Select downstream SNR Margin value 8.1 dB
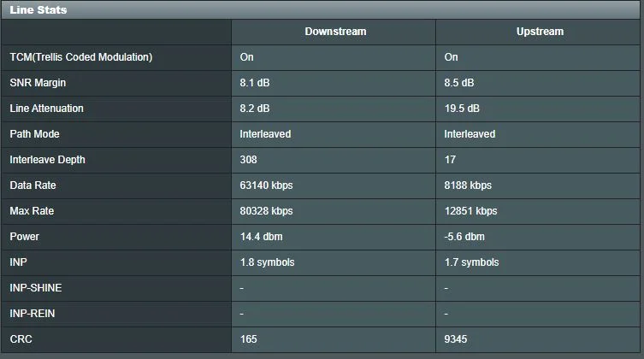The width and height of the screenshot is (644, 359). tap(255, 83)
